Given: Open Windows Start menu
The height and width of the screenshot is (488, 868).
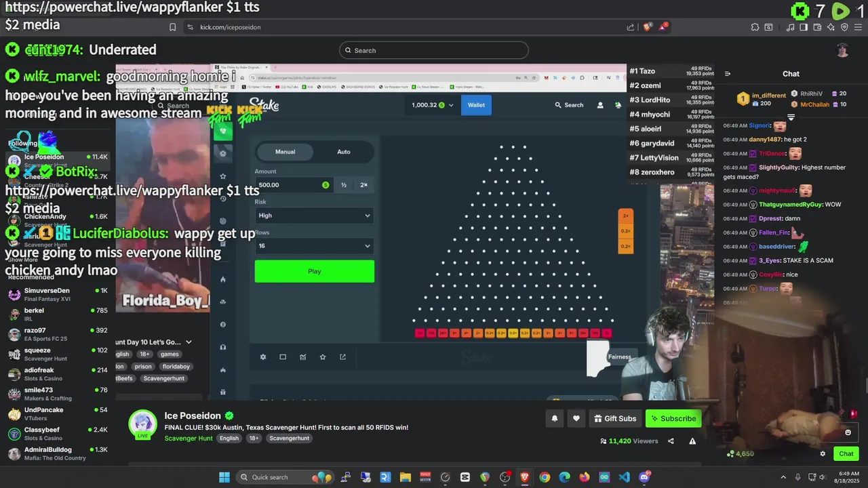Looking at the screenshot, I should click(224, 477).
